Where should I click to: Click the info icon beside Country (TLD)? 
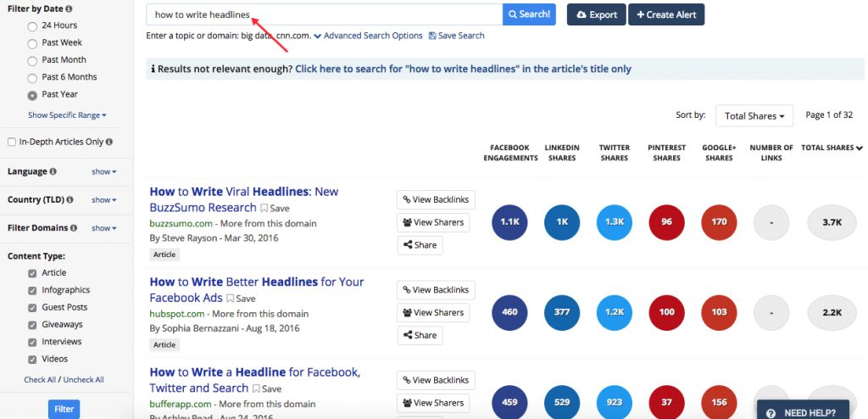pyautogui.click(x=70, y=200)
